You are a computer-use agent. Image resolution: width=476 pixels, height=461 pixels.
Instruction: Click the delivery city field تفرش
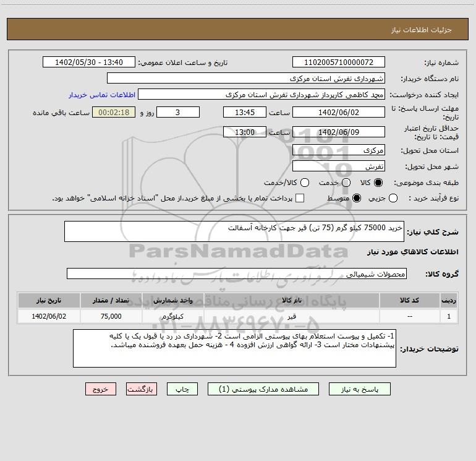pyautogui.click(x=339, y=166)
